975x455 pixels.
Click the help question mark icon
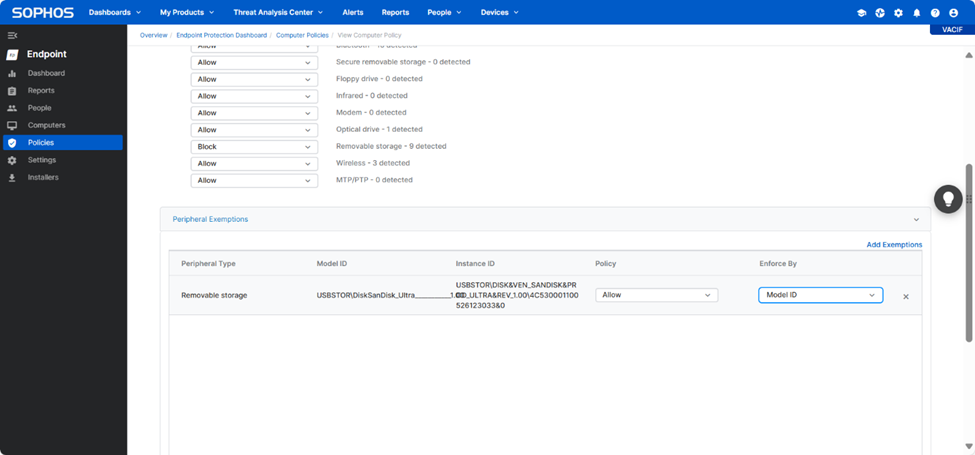(x=935, y=13)
